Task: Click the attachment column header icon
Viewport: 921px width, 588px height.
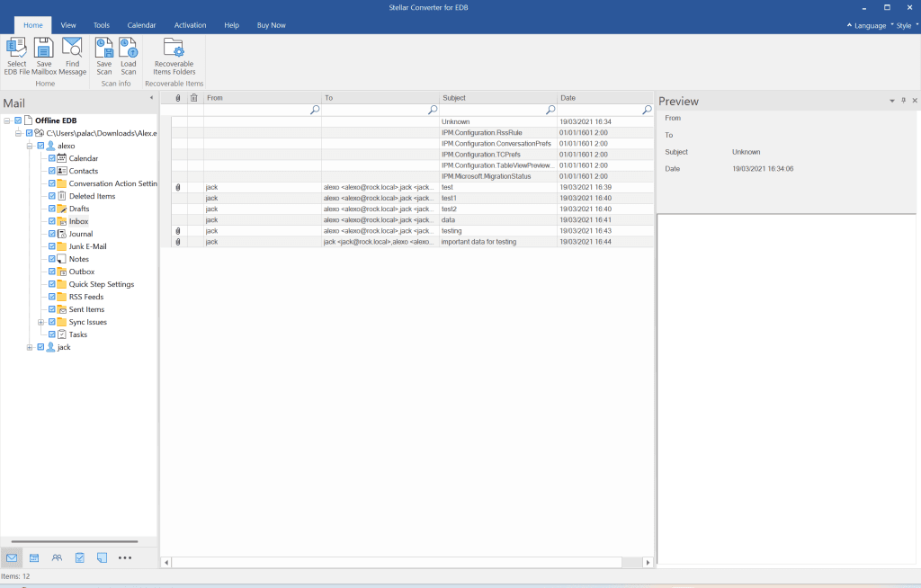Action: 178,98
